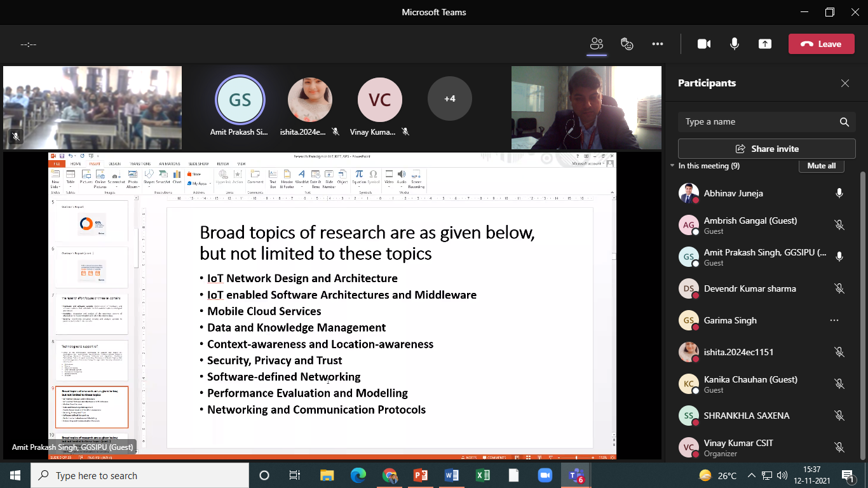868x488 pixels.
Task: Click the Mute all button
Action: (x=821, y=166)
